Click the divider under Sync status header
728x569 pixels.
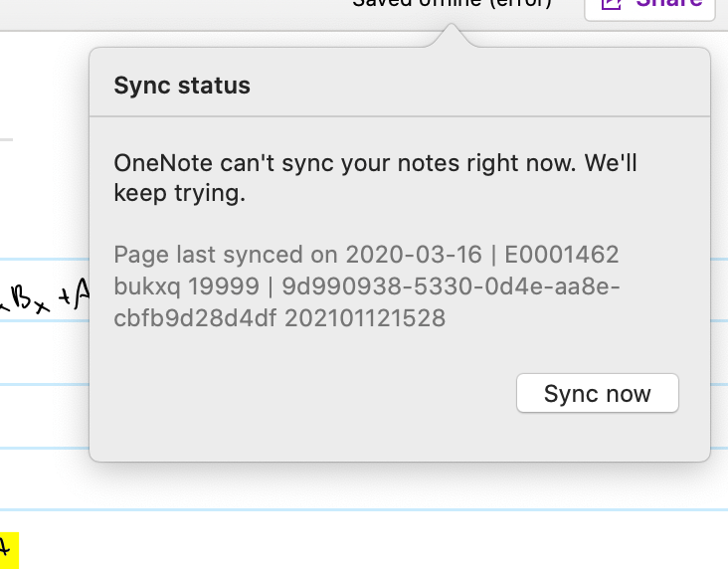pos(400,116)
